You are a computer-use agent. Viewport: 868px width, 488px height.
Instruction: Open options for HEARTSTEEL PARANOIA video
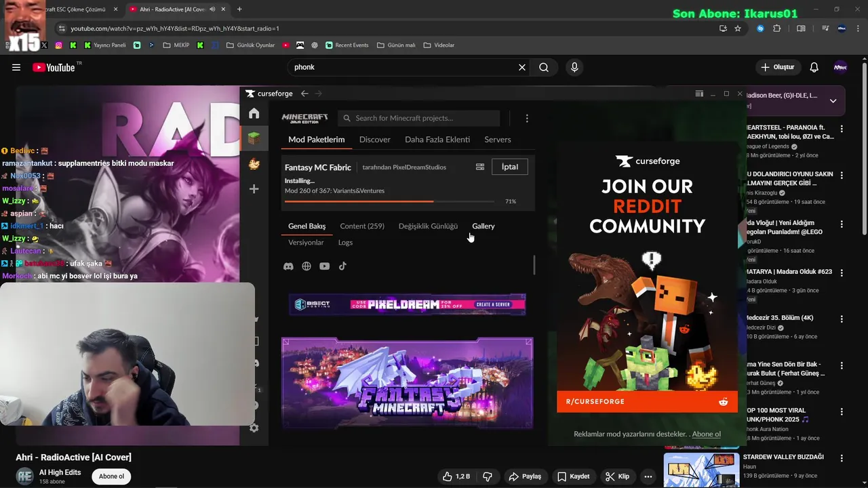click(x=842, y=129)
